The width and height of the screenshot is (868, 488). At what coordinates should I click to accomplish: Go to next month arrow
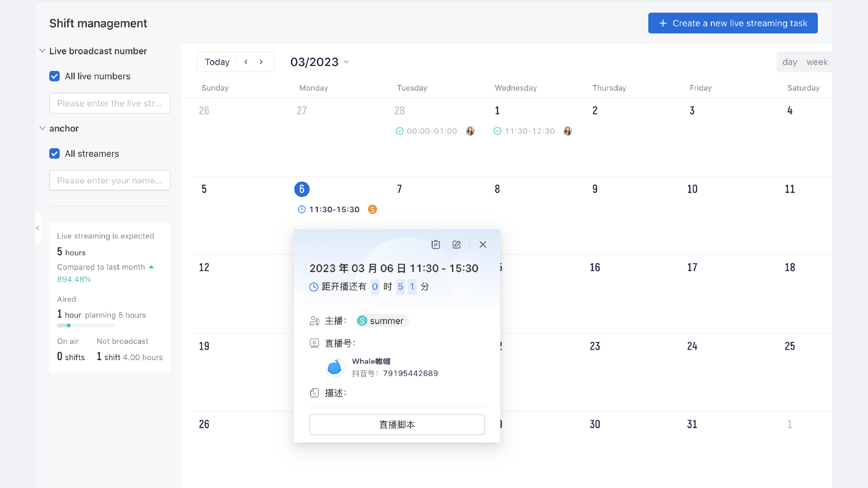[261, 62]
